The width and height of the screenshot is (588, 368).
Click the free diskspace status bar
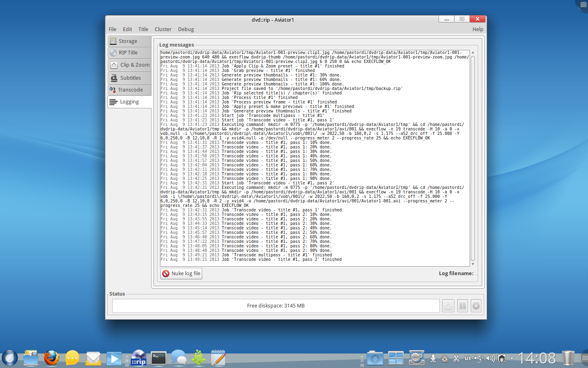[x=276, y=306]
